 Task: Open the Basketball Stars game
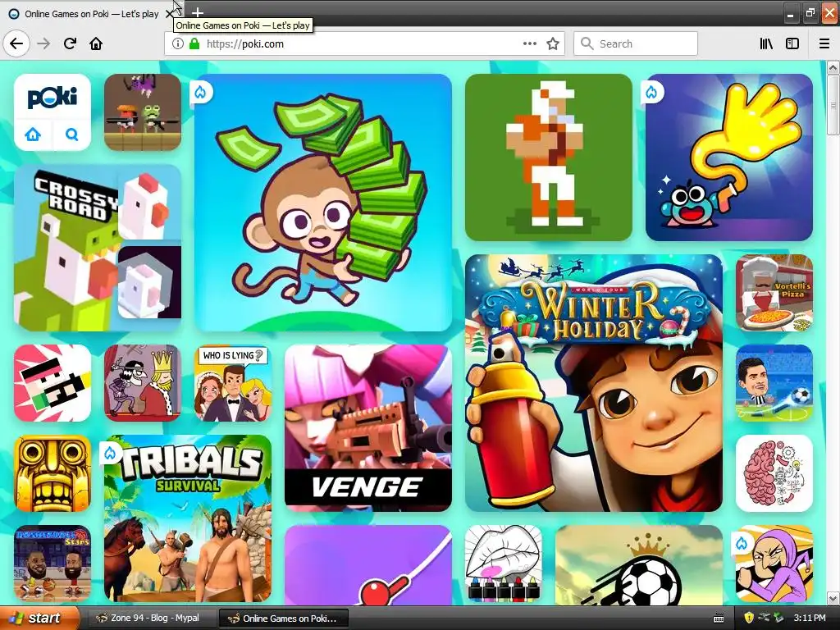tap(52, 564)
